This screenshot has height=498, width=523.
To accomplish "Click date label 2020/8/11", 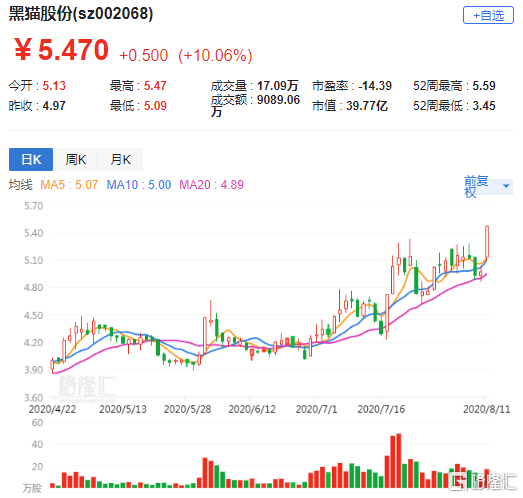I will [x=487, y=409].
